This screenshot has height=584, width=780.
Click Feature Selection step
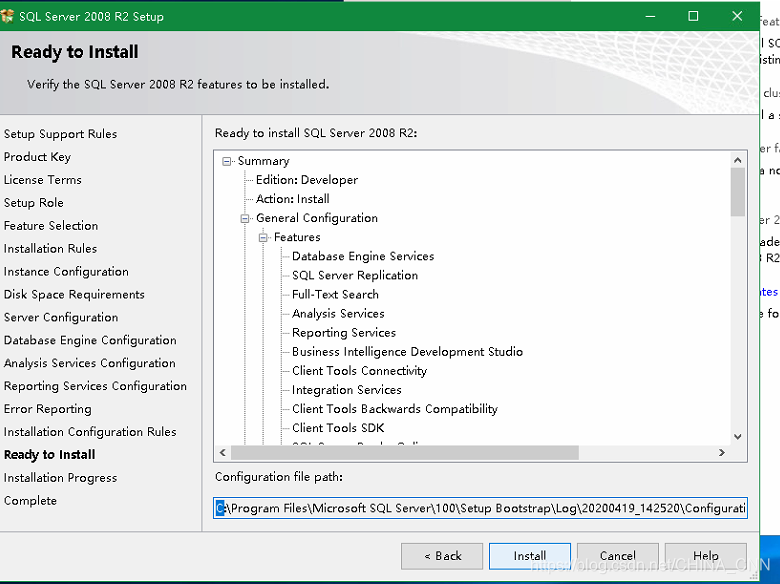pos(51,226)
